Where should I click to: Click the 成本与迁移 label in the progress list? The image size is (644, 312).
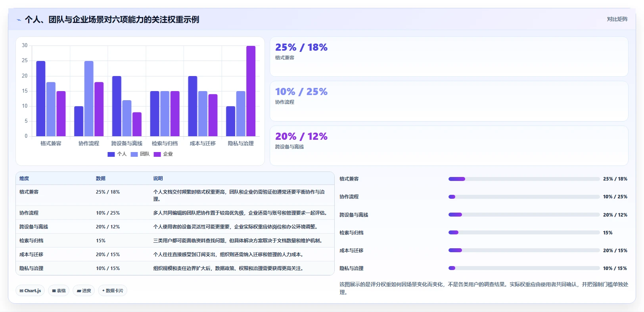pyautogui.click(x=351, y=251)
